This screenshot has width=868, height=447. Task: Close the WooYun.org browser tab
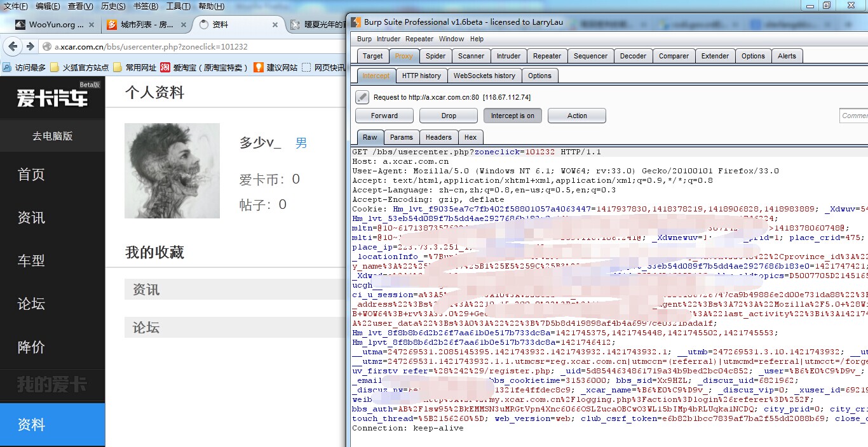click(90, 25)
